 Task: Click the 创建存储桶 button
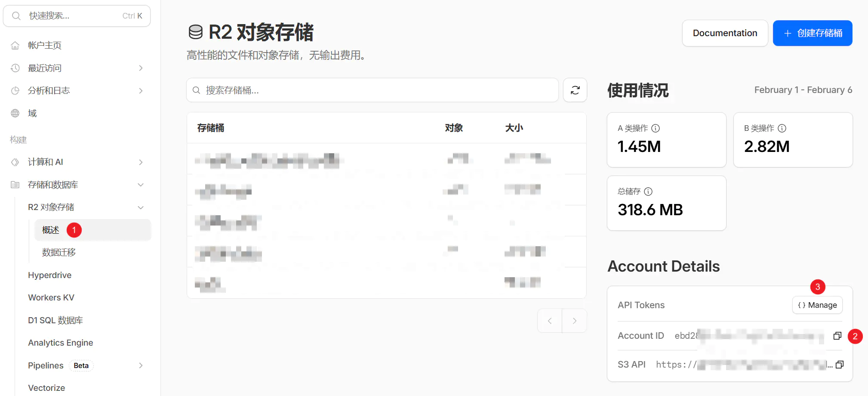click(813, 33)
